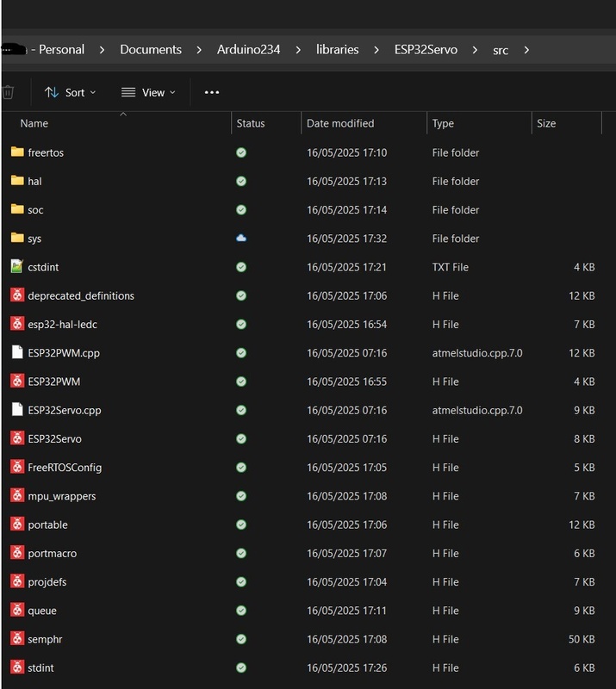Click the queue header file icon
Screen dimensions: 616x689
(17, 611)
